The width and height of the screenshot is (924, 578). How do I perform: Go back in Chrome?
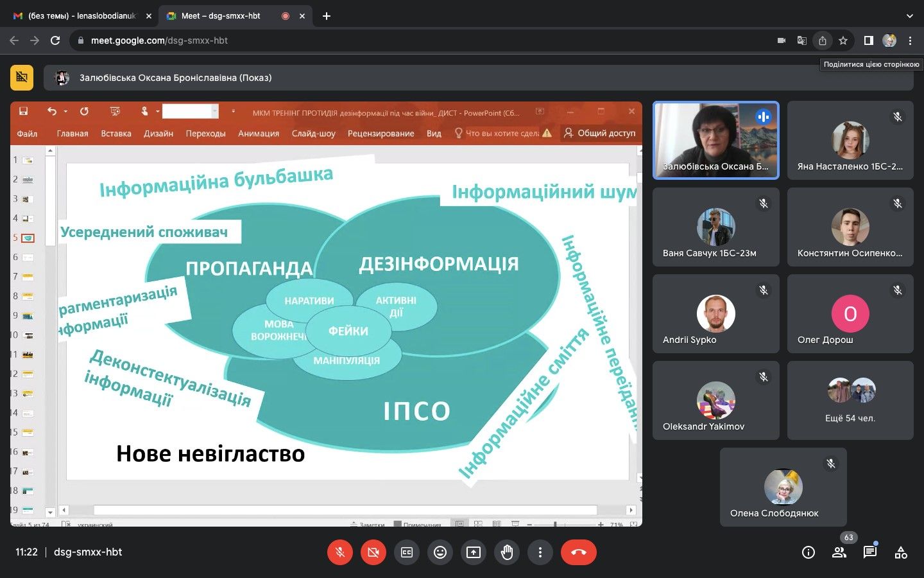click(14, 40)
